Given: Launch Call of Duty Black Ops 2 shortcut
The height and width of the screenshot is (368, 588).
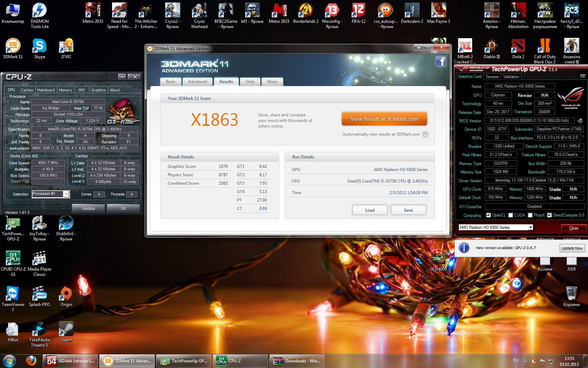Looking at the screenshot, I should [545, 51].
